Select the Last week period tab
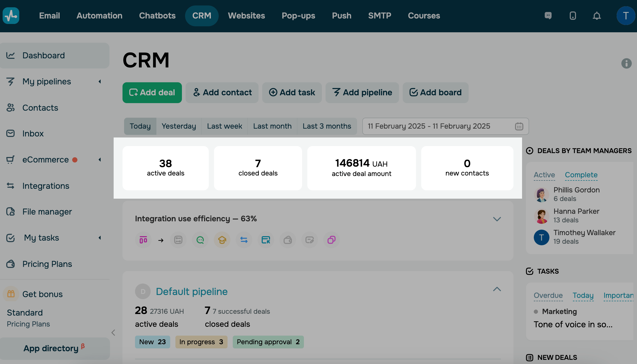Image resolution: width=637 pixels, height=364 pixels. [x=224, y=126]
